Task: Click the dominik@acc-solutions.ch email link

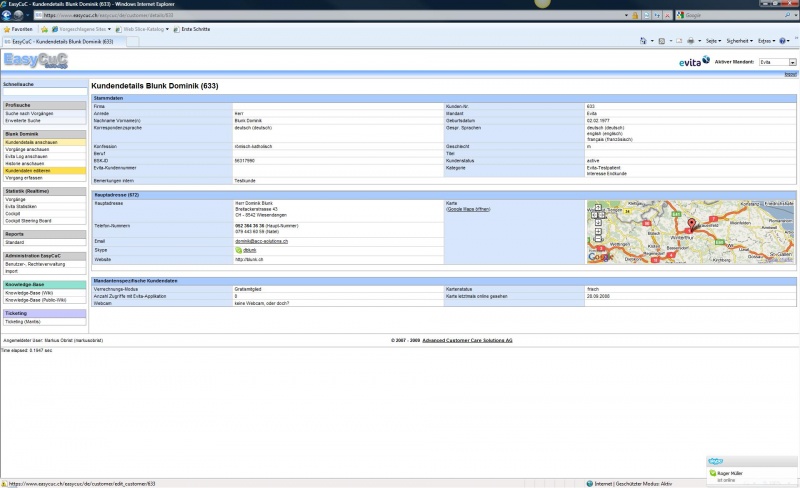Action: click(261, 241)
